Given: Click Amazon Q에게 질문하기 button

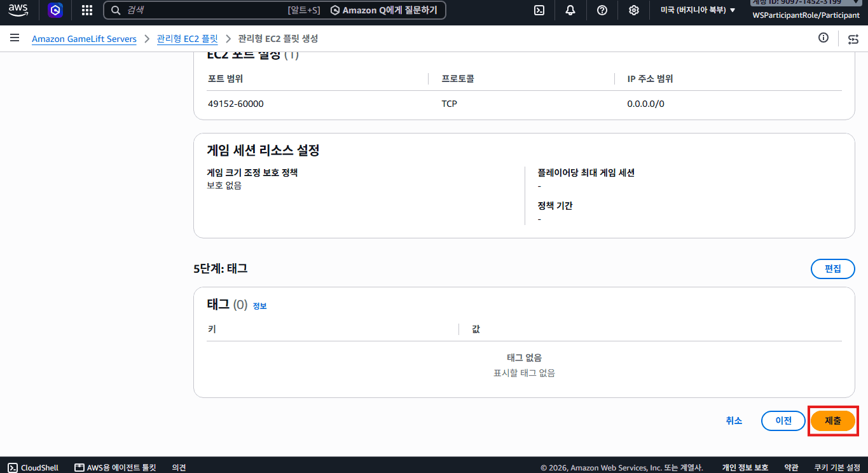Looking at the screenshot, I should (383, 10).
